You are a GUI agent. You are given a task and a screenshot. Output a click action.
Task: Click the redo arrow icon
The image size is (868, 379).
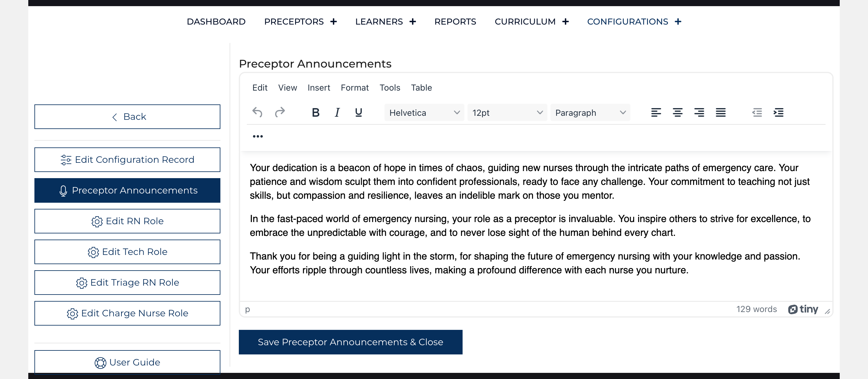280,112
